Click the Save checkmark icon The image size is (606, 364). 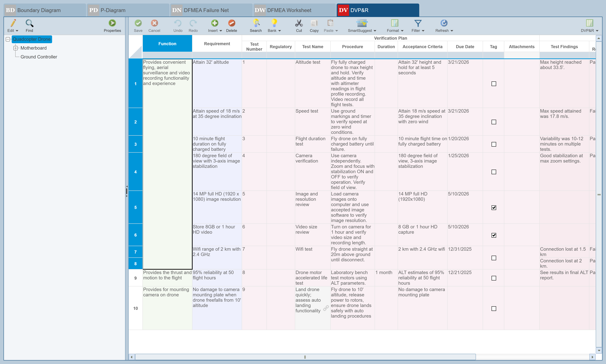pyautogui.click(x=138, y=23)
